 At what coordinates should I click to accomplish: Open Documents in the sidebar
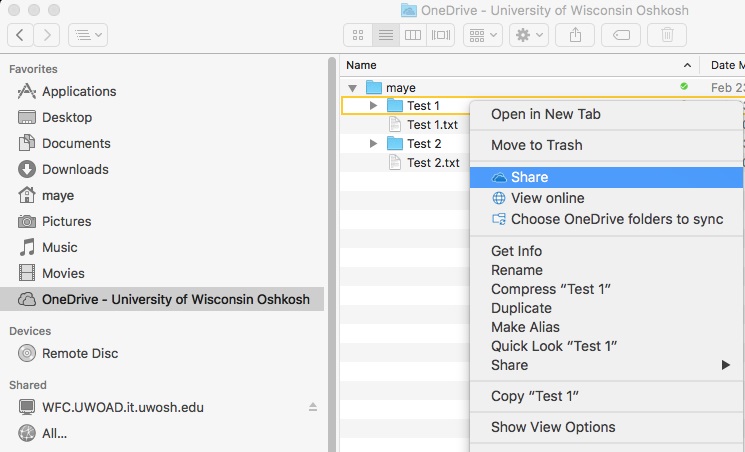(x=64, y=144)
